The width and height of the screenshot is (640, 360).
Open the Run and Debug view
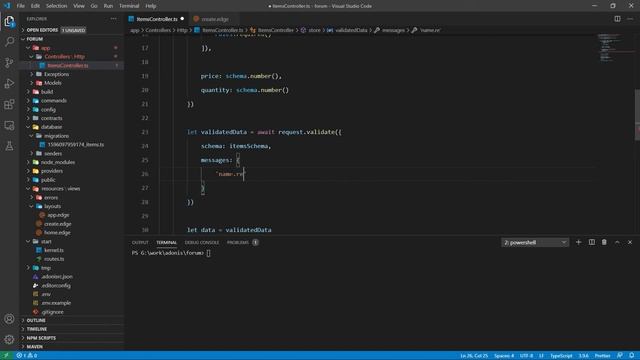[x=9, y=83]
